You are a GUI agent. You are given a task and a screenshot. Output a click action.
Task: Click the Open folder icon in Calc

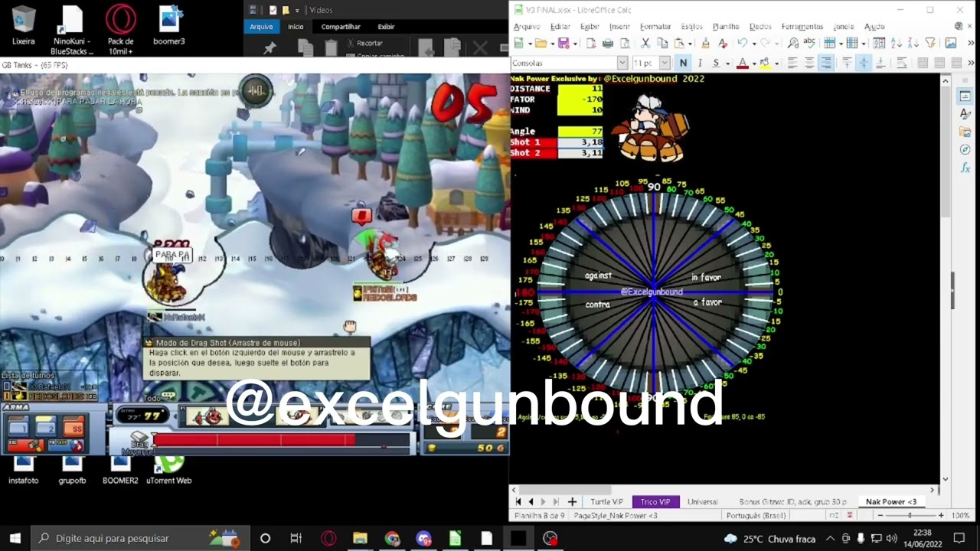[x=541, y=44]
